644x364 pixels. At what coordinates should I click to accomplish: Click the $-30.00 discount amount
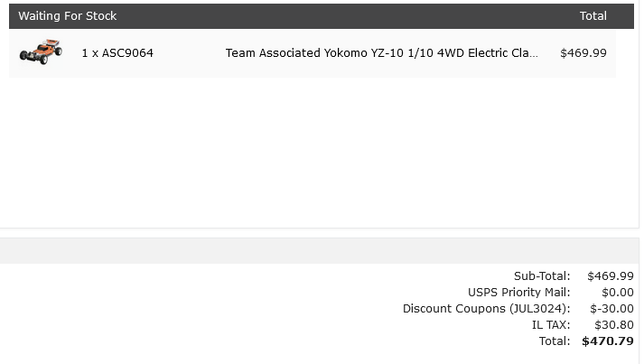click(x=612, y=309)
